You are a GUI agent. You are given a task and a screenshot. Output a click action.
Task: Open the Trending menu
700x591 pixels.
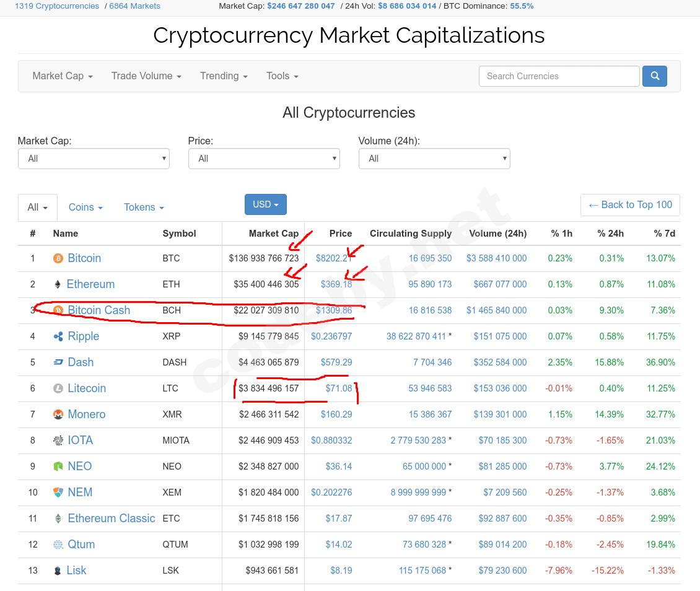click(x=224, y=76)
